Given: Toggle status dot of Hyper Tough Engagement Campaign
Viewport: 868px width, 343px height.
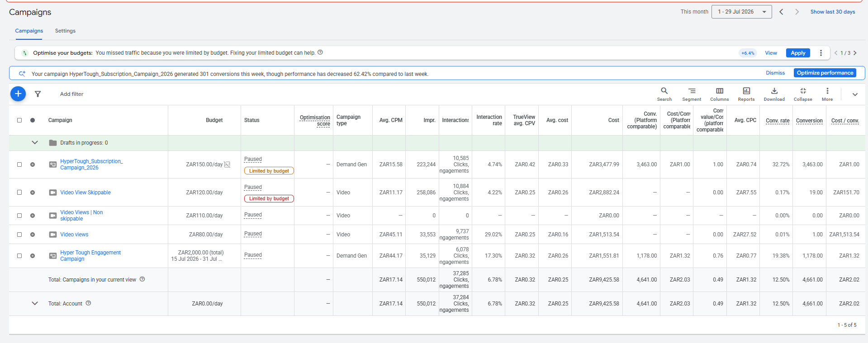Looking at the screenshot, I should [x=33, y=256].
